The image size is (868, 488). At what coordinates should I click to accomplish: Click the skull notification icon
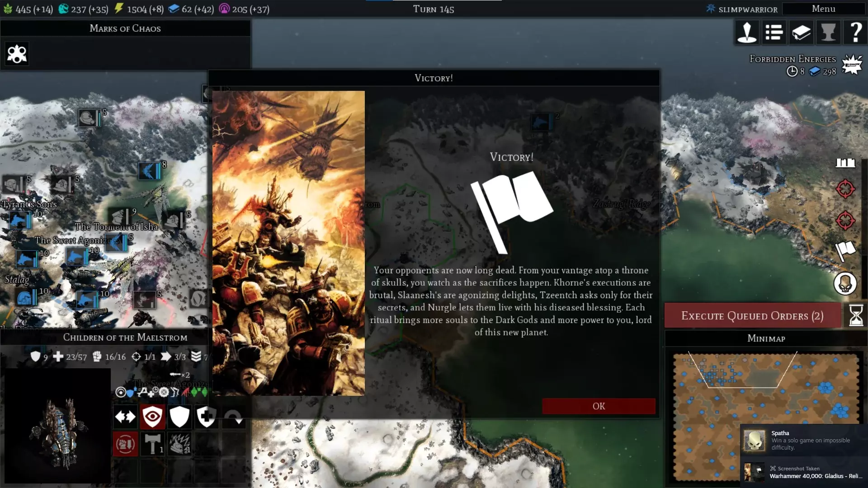tap(845, 284)
